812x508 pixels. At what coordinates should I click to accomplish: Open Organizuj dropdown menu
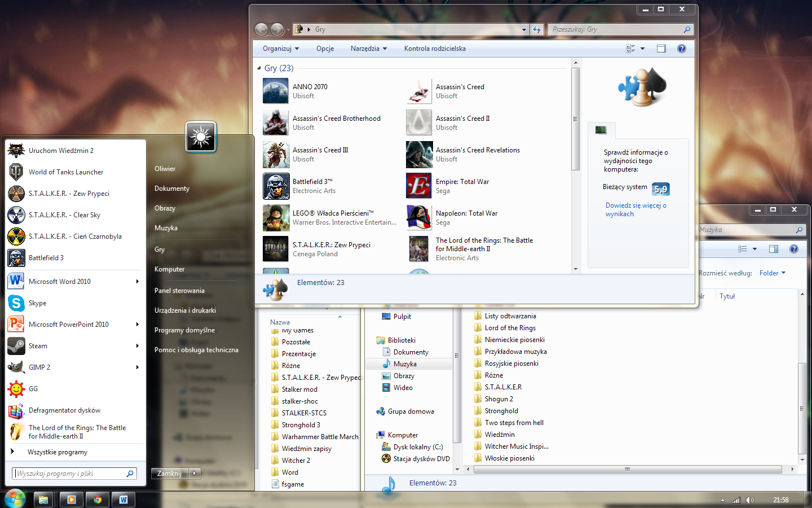pyautogui.click(x=281, y=49)
